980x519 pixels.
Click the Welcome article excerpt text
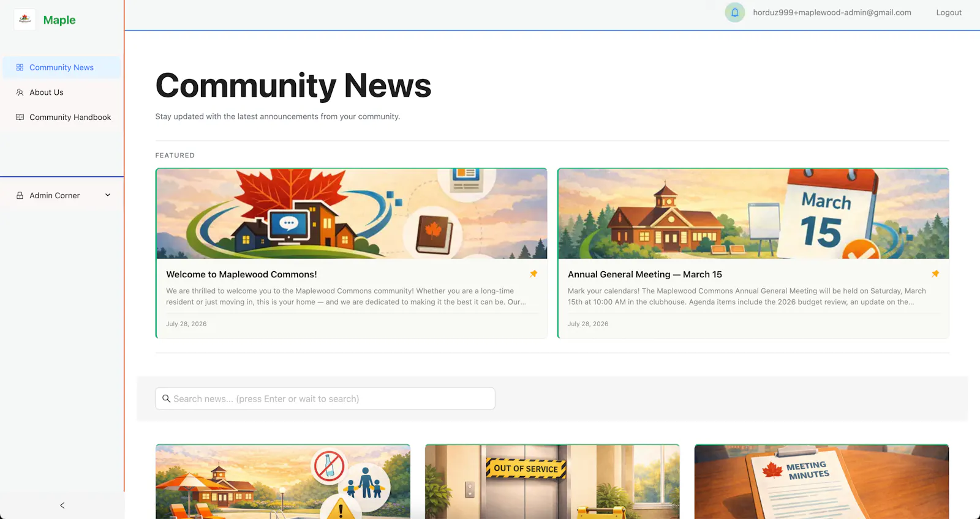tap(346, 296)
